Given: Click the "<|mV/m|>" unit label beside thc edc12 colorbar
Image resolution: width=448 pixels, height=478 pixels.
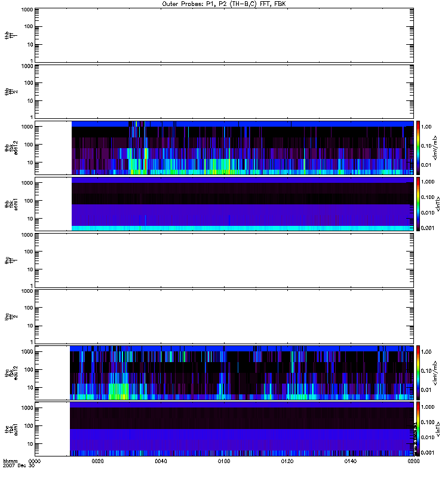Looking at the screenshot, I should pos(435,373).
